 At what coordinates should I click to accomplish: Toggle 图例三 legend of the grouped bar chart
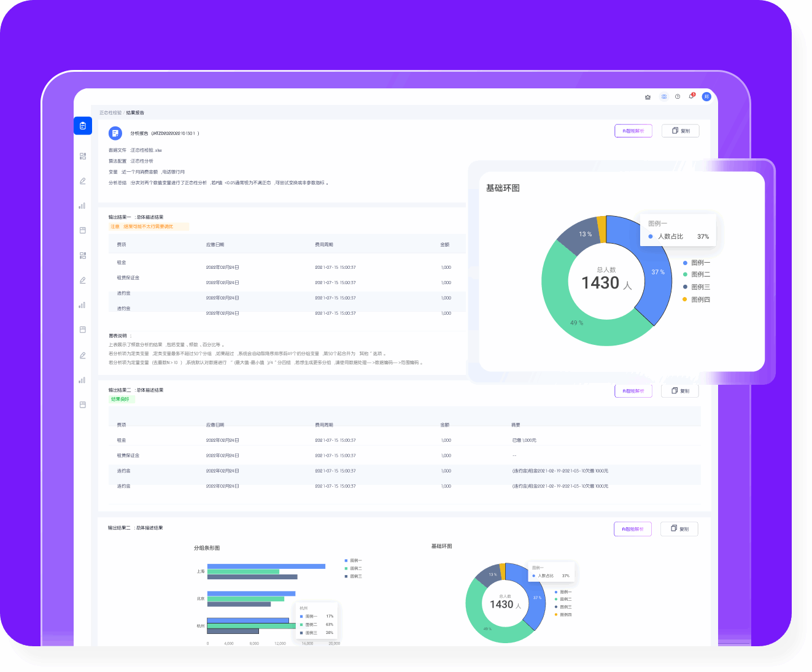pos(355,576)
